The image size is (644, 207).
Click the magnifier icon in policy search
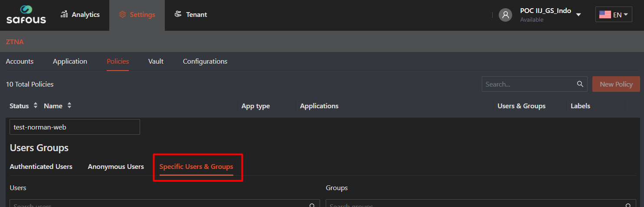[580, 84]
